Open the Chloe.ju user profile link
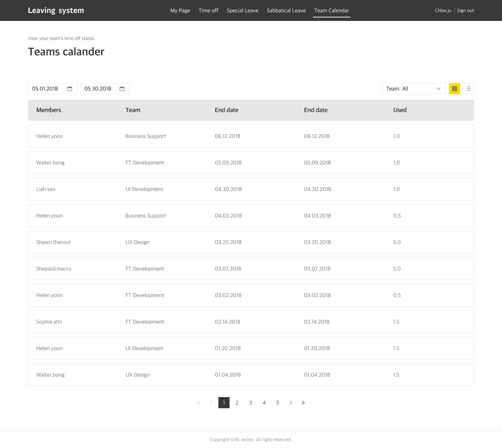The width and height of the screenshot is (502, 448). pos(443,11)
